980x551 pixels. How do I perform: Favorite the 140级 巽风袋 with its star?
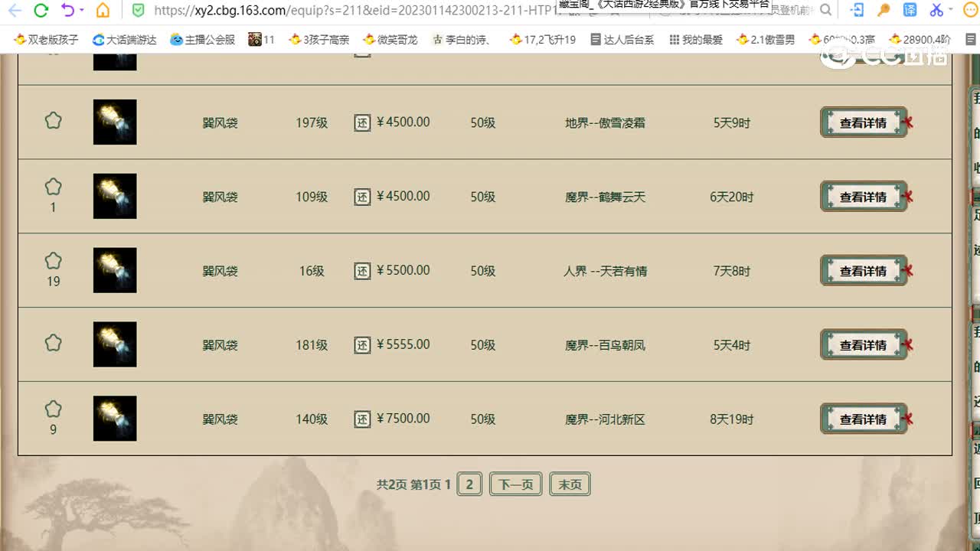coord(53,409)
